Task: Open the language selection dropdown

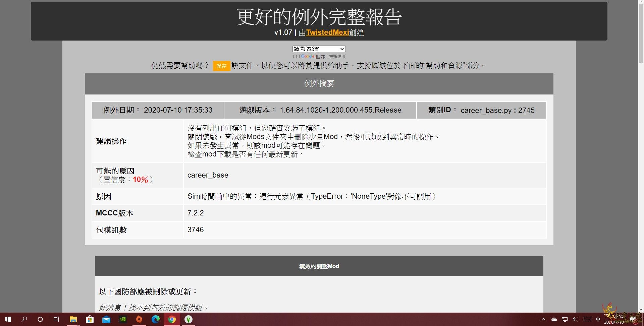Action: [319, 49]
